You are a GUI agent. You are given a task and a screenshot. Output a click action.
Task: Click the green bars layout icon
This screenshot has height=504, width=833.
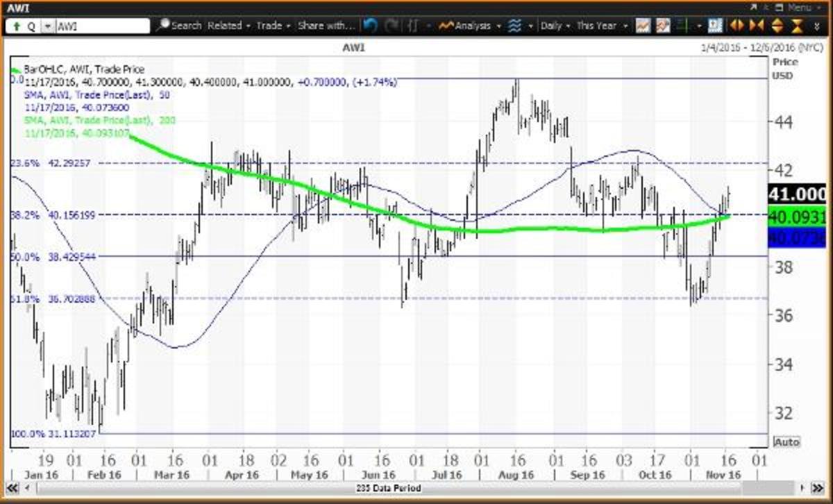(x=684, y=26)
